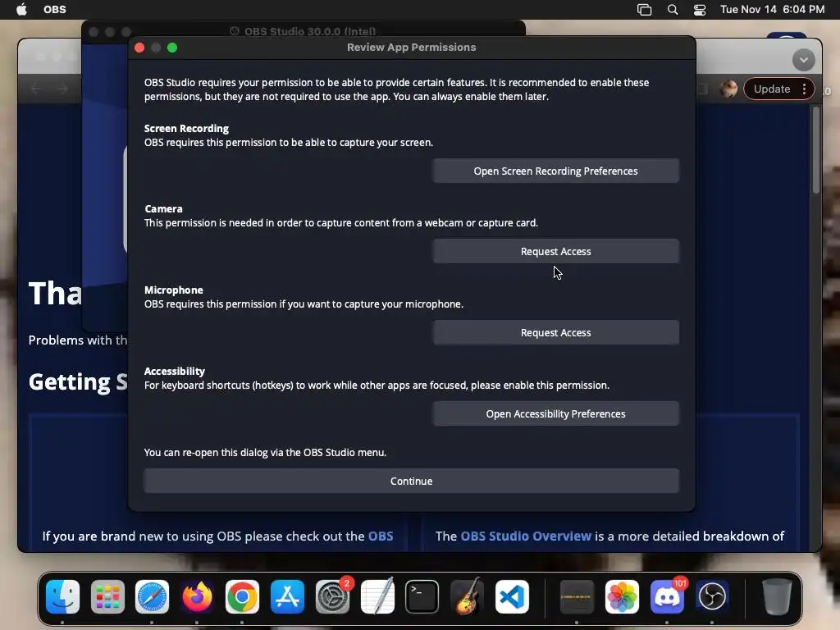Launch Safari from the Dock
The width and height of the screenshot is (840, 630).
point(152,596)
